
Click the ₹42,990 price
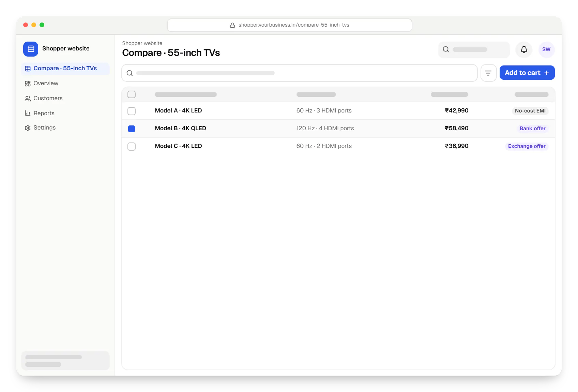456,111
